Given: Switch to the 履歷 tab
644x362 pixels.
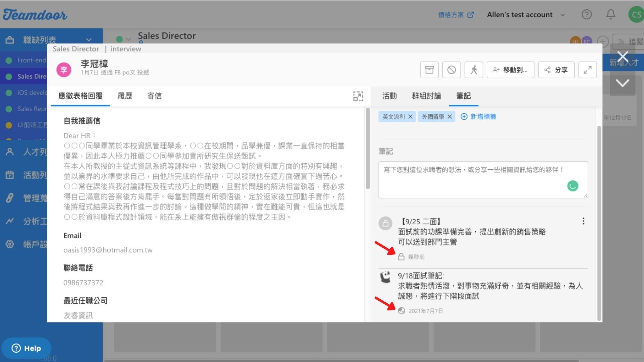Looking at the screenshot, I should pyautogui.click(x=125, y=96).
